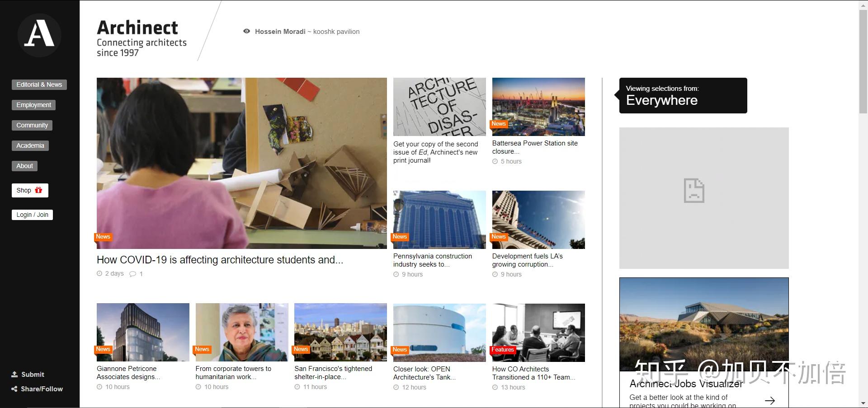
Task: Open Giannone Petricone Associates designs article title
Action: (x=128, y=373)
